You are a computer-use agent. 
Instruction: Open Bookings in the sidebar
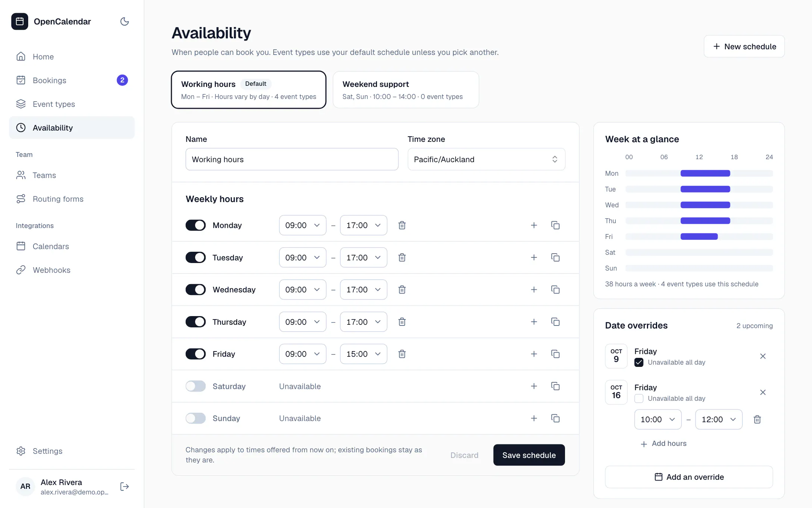[72, 80]
